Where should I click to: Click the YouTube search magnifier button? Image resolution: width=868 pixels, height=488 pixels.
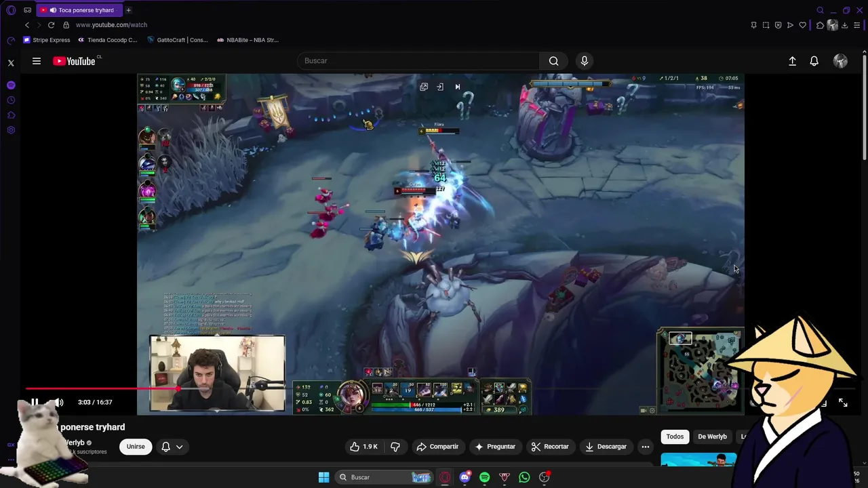click(x=554, y=61)
